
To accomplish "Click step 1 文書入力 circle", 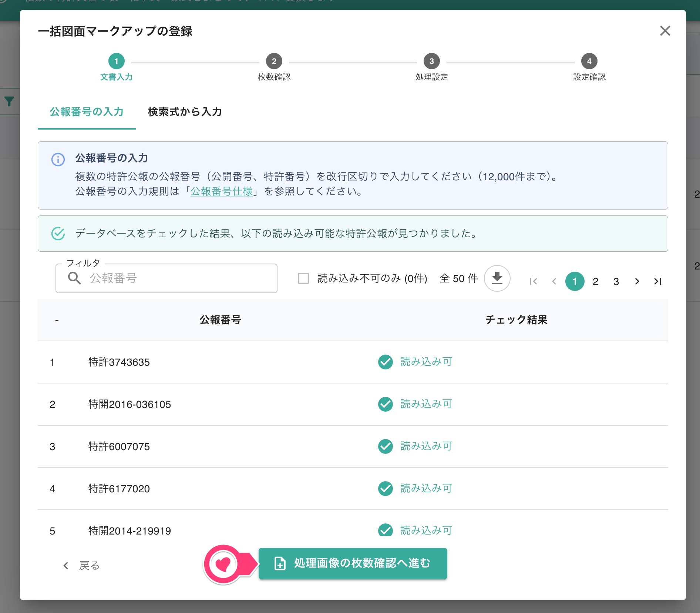I will point(116,61).
